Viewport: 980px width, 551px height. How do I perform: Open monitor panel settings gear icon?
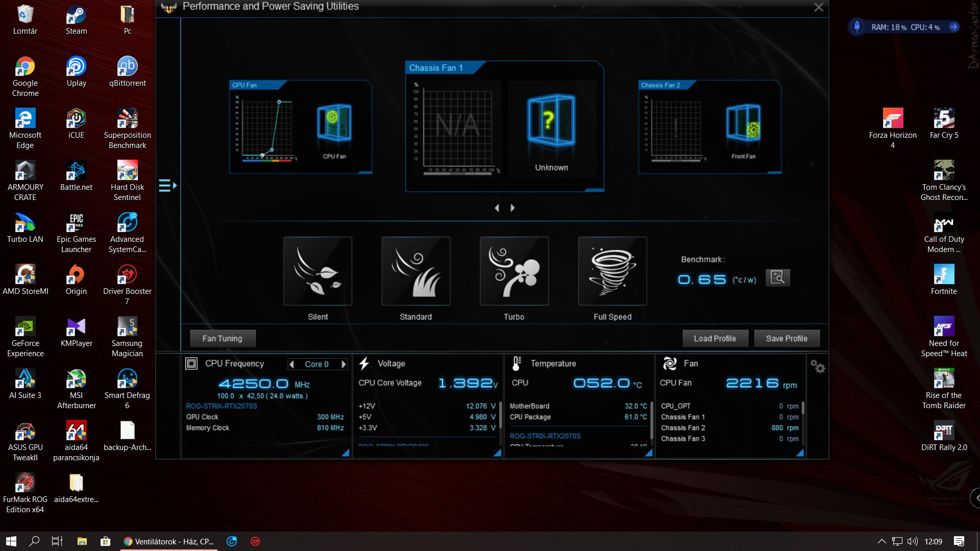tap(818, 366)
